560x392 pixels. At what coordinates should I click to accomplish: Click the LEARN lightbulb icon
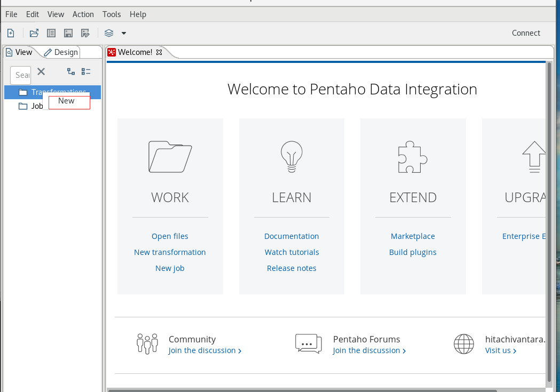click(291, 157)
